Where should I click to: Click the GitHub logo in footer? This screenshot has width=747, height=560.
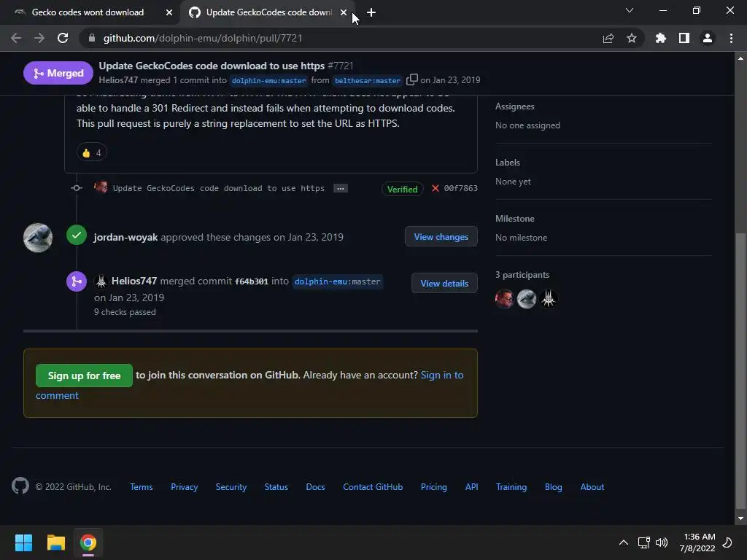20,486
